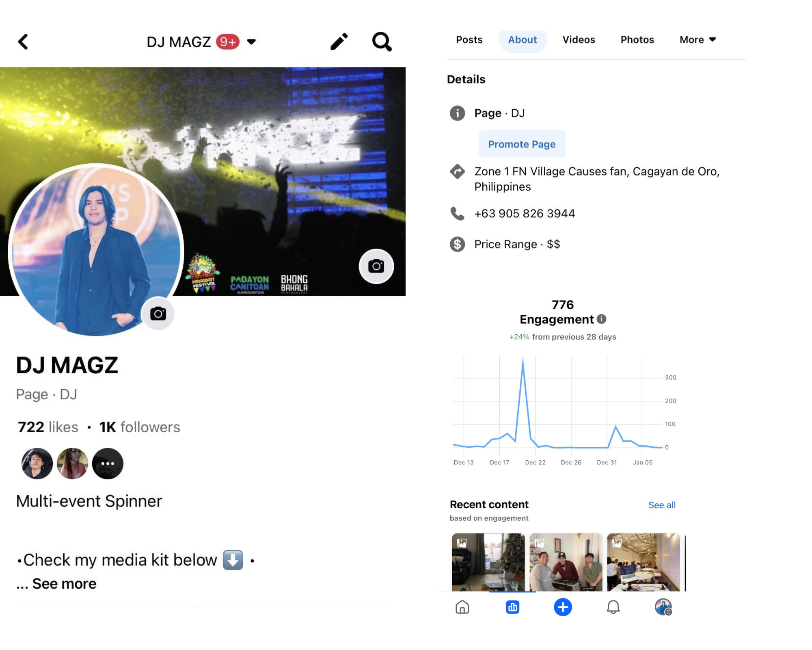Click See all recent content
Image resolution: width=812 pixels, height=650 pixels.
pyautogui.click(x=662, y=505)
